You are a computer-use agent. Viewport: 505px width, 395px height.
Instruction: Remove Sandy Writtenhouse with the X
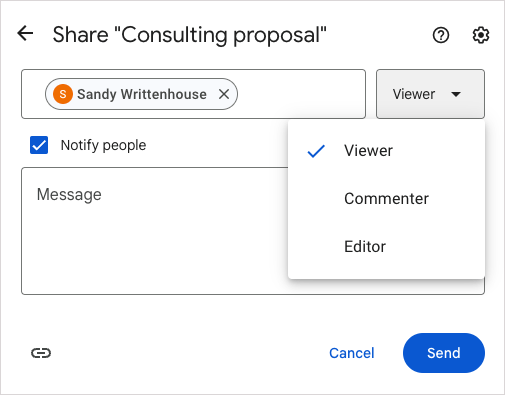(224, 94)
